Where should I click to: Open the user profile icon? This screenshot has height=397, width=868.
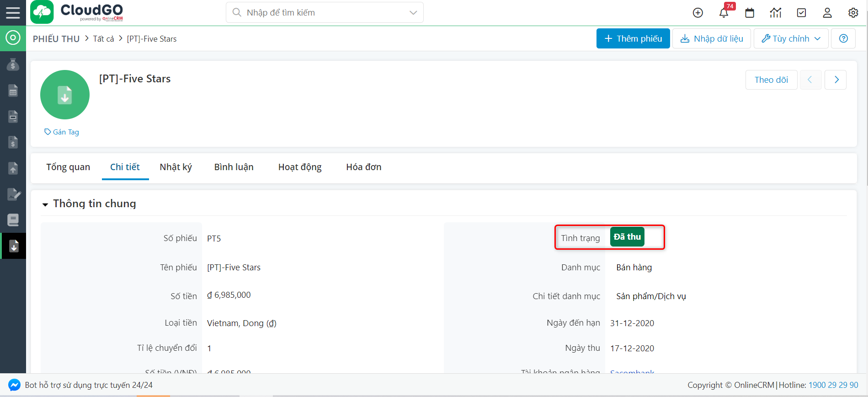[827, 13]
